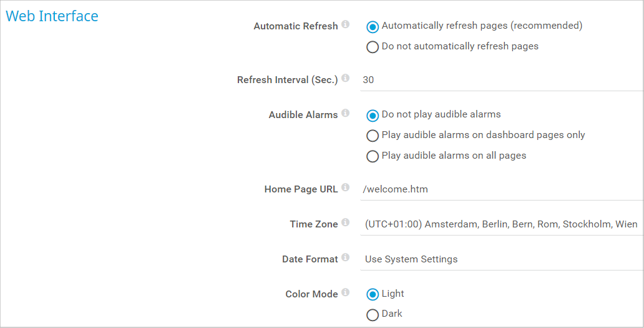Enable audible alarms on dashboard pages only
The image size is (644, 328).
pyautogui.click(x=373, y=136)
